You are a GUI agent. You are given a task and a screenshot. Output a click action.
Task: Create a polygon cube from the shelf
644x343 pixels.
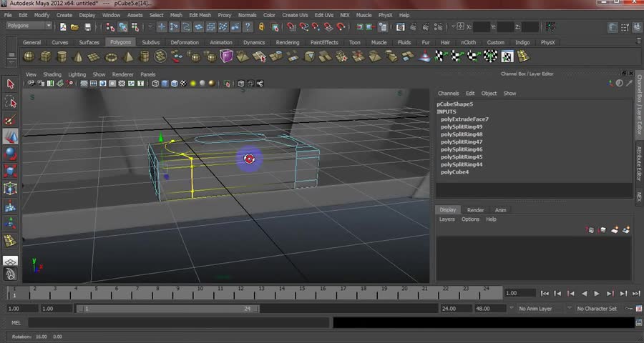pos(45,56)
